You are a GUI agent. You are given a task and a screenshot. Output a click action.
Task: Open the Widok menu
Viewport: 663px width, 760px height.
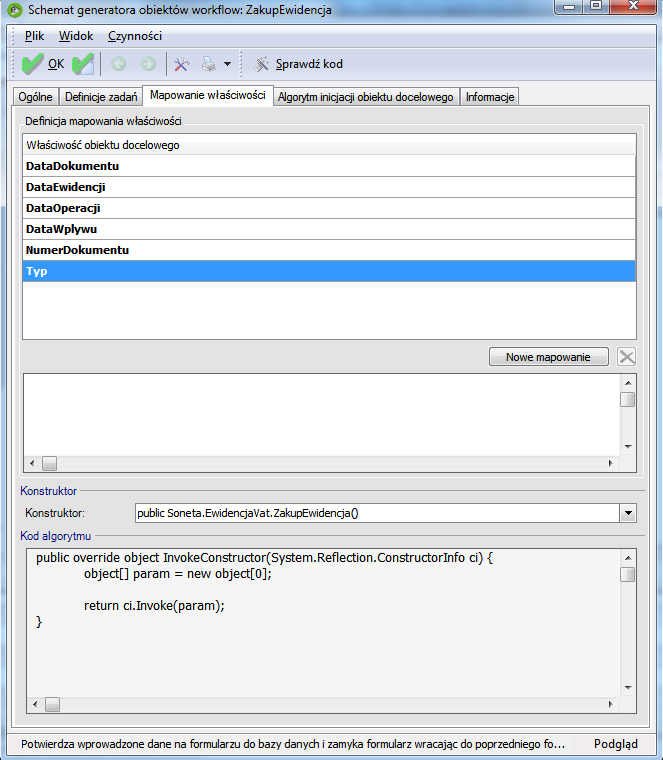tap(76, 36)
